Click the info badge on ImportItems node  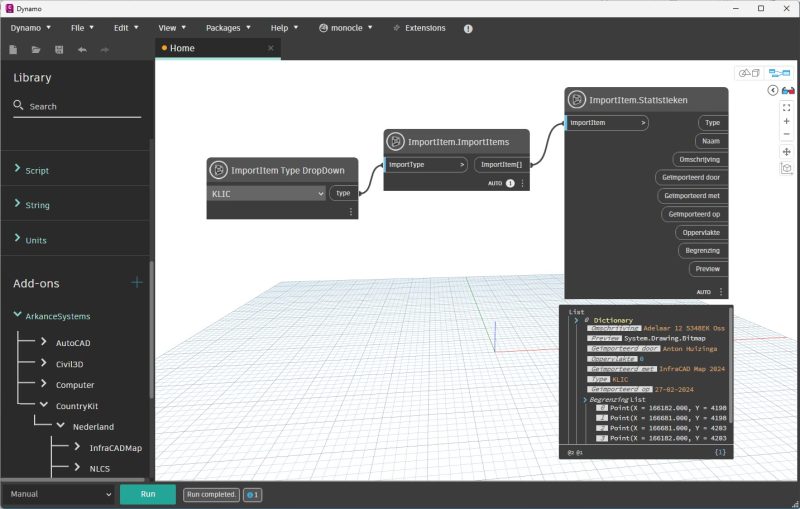(x=510, y=183)
